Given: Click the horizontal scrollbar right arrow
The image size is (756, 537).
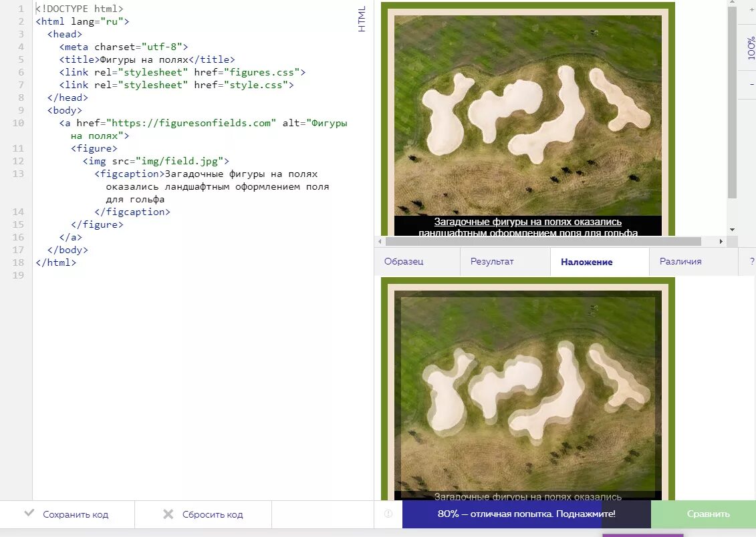Looking at the screenshot, I should tap(721, 241).
